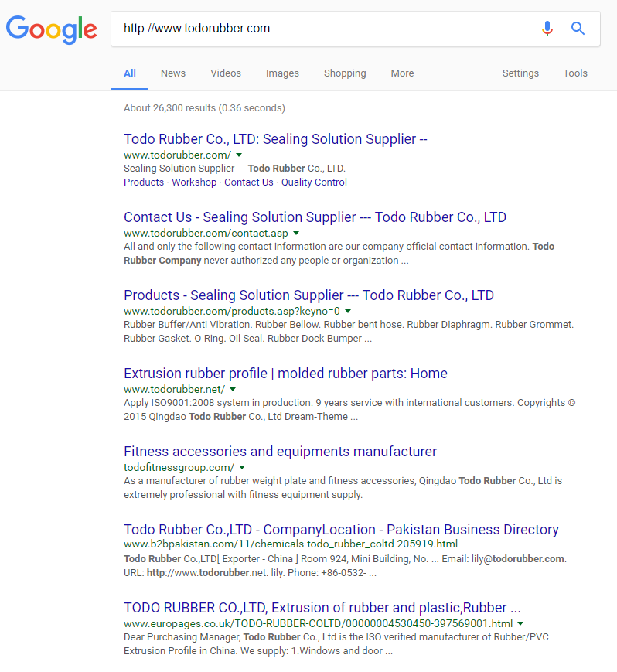Click the www.b2bpakistan.com green URL text
This screenshot has width=617, height=672.
(291, 544)
